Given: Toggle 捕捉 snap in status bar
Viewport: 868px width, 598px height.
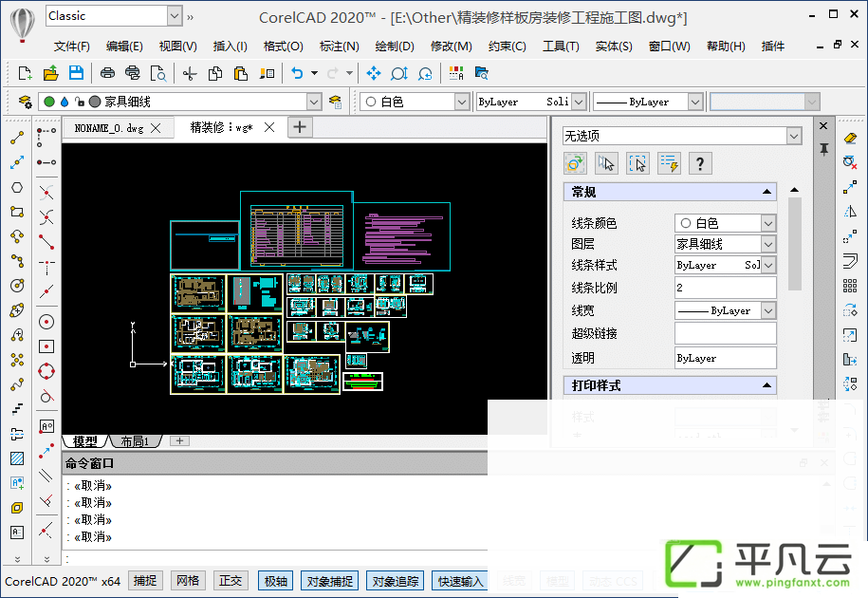Looking at the screenshot, I should click(x=145, y=581).
